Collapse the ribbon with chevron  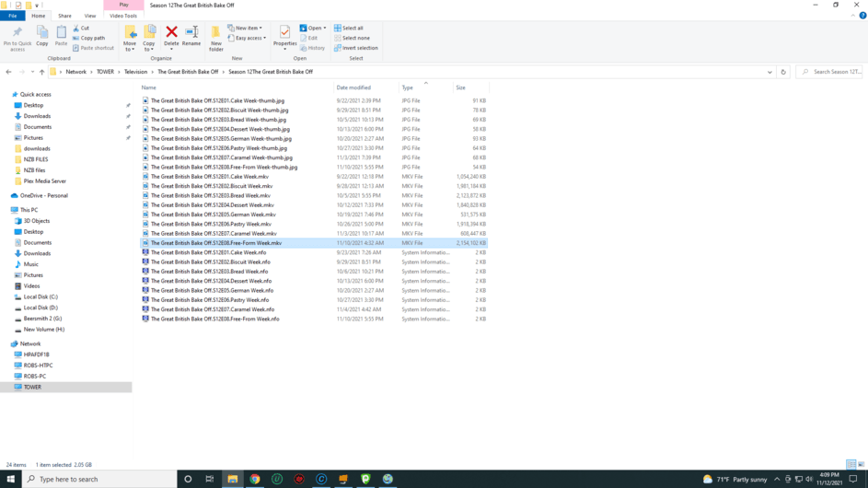[852, 16]
